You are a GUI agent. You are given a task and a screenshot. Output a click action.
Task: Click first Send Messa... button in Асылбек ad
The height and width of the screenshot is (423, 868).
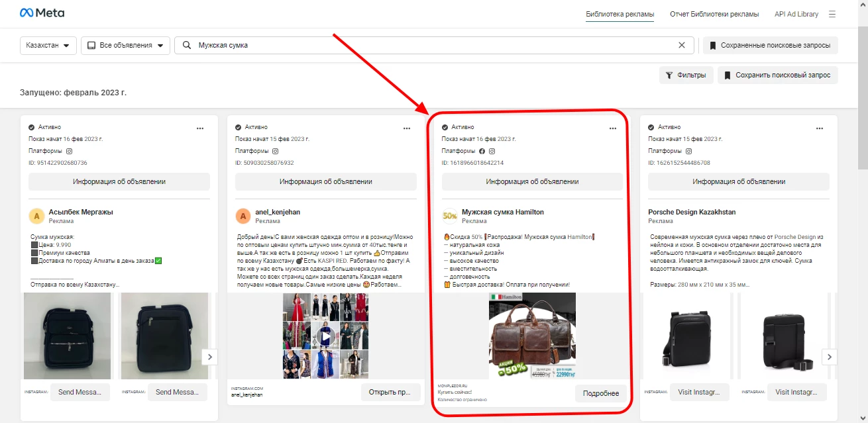click(x=80, y=392)
